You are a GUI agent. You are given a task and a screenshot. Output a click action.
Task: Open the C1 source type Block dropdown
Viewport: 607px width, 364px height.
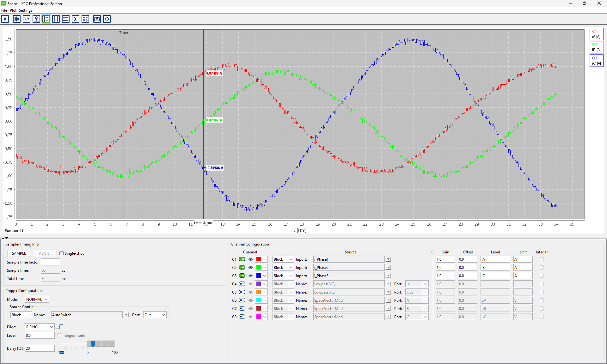coord(283,259)
